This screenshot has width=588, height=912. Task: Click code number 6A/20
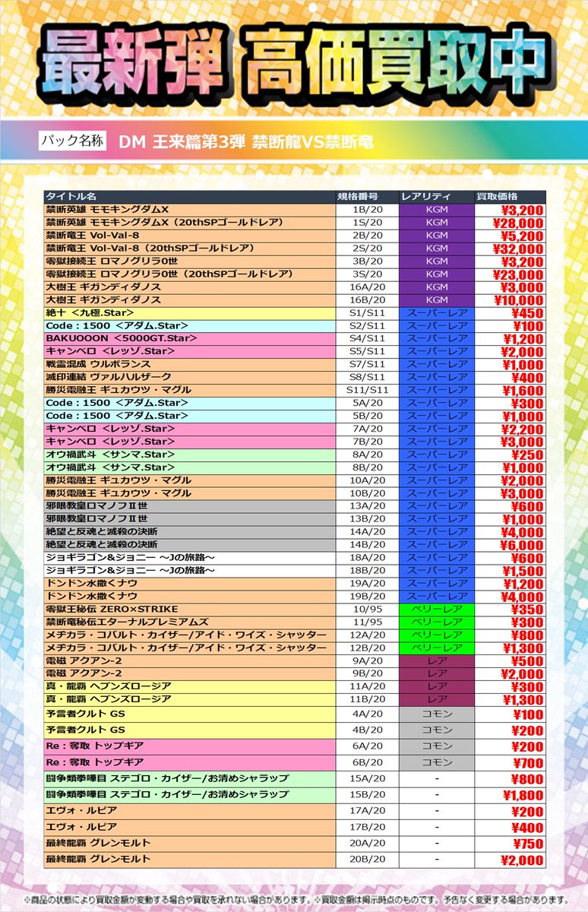point(367,746)
